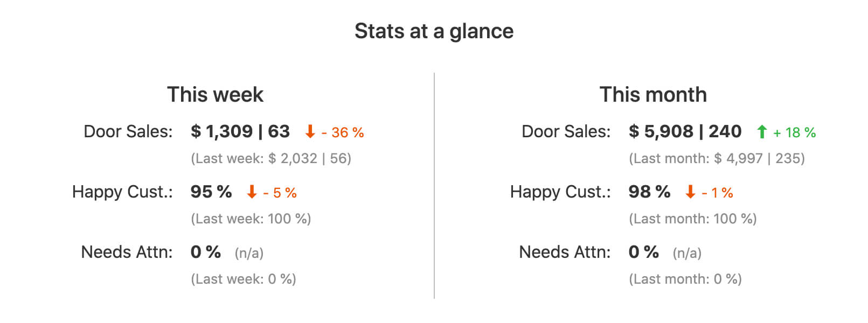The width and height of the screenshot is (868, 323).
Task: Select the Stats at a glance heading
Action: pos(434,31)
